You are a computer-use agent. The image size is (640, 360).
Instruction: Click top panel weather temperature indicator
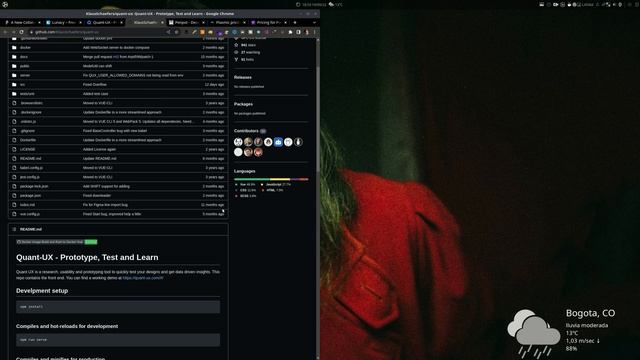point(336,4)
